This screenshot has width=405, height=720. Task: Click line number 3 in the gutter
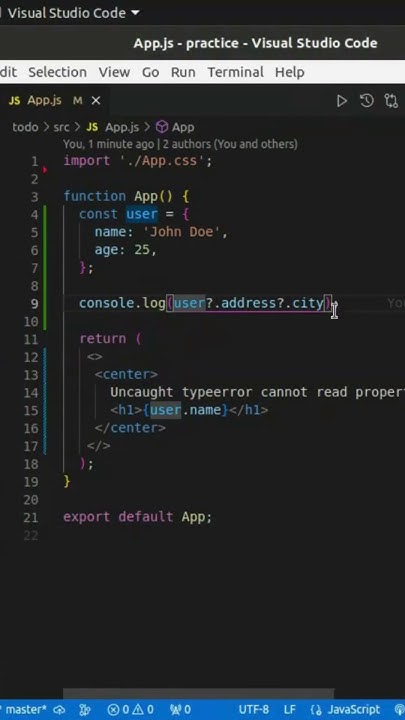click(34, 197)
